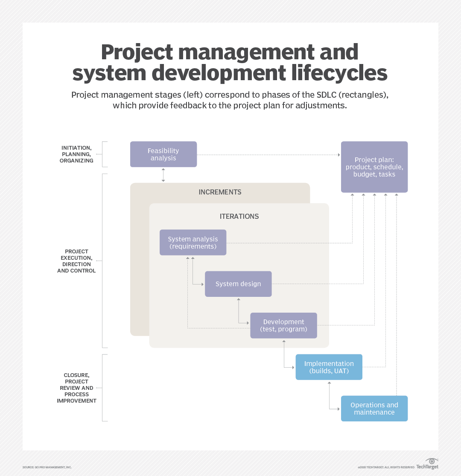461x476 pixels.
Task: Click the Go Pro Management source credit
Action: click(47, 467)
